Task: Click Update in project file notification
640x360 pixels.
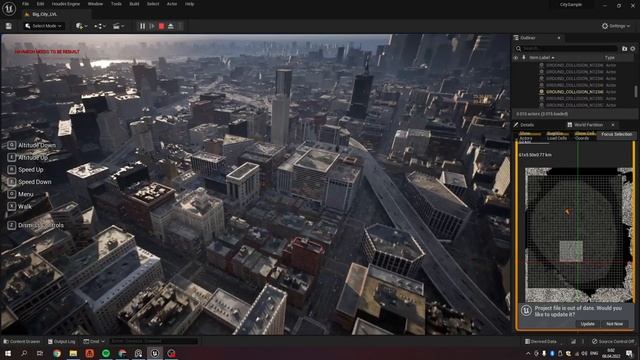Action: pyautogui.click(x=587, y=324)
